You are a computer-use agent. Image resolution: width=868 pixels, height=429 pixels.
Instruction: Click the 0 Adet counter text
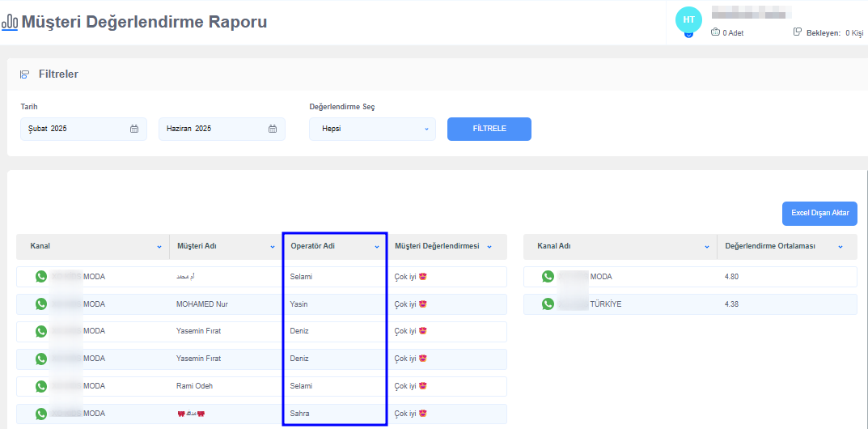coord(733,33)
